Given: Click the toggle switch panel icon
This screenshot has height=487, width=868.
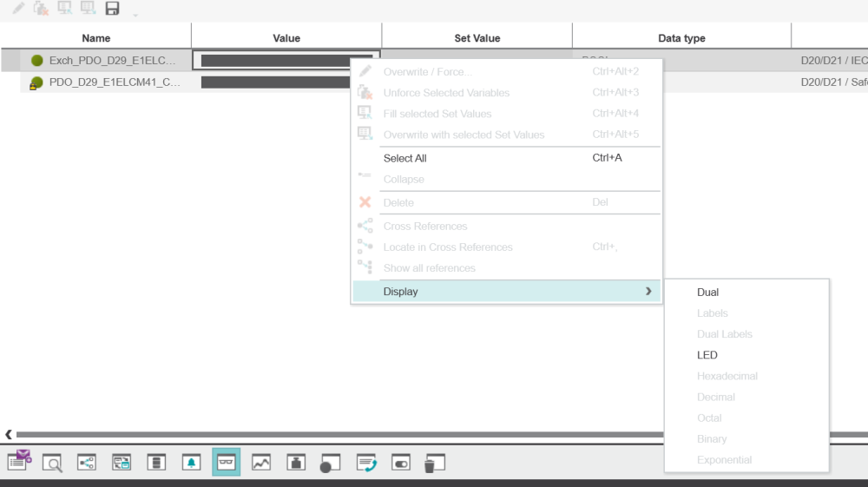Looking at the screenshot, I should pyautogui.click(x=400, y=463).
